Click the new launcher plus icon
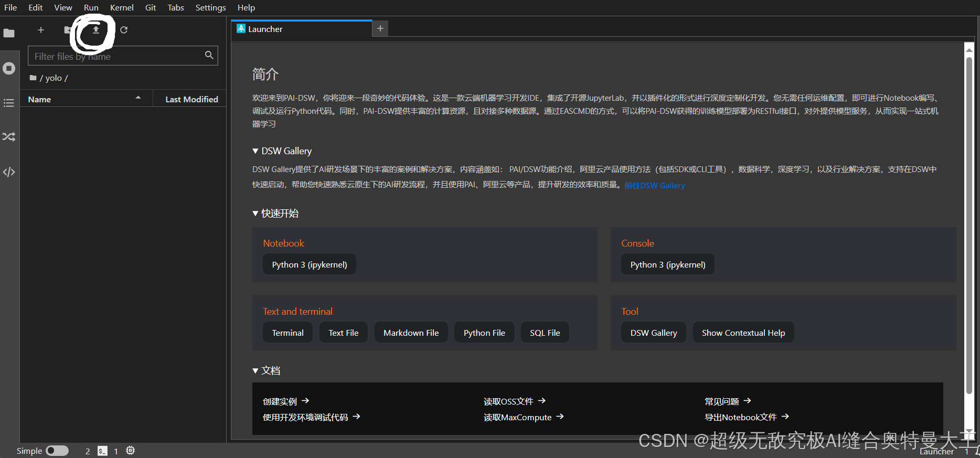The image size is (980, 458). 41,30
